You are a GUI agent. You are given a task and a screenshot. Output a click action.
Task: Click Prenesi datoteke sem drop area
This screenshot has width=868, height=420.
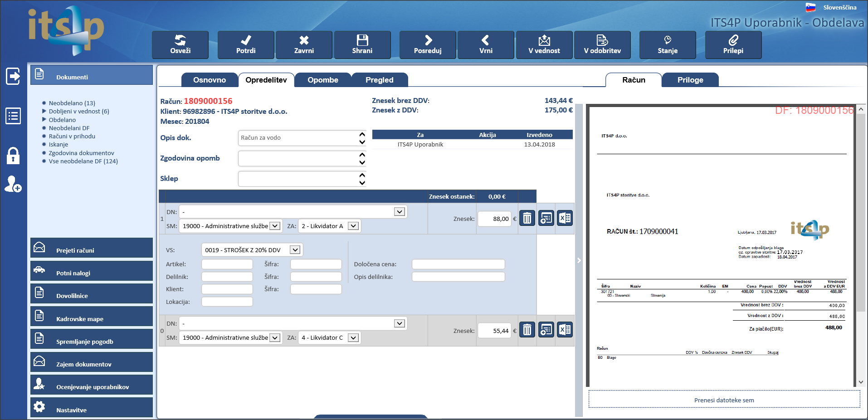click(724, 399)
